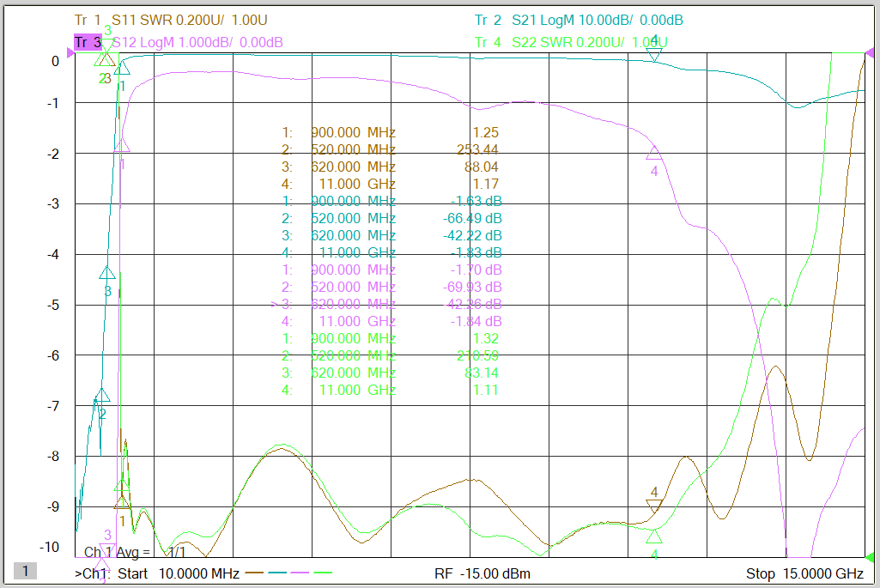The image size is (880, 588).
Task: Select the Tr 1 S11 SWR trace label
Action: point(171,21)
